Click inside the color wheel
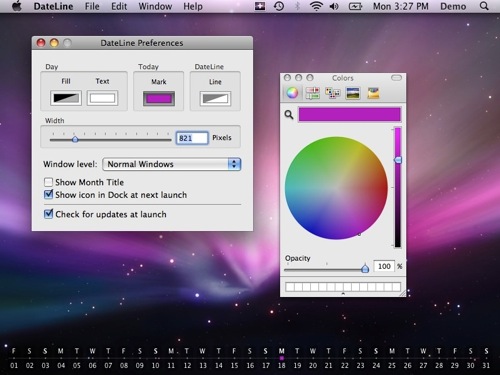The image size is (500, 375). 336,188
